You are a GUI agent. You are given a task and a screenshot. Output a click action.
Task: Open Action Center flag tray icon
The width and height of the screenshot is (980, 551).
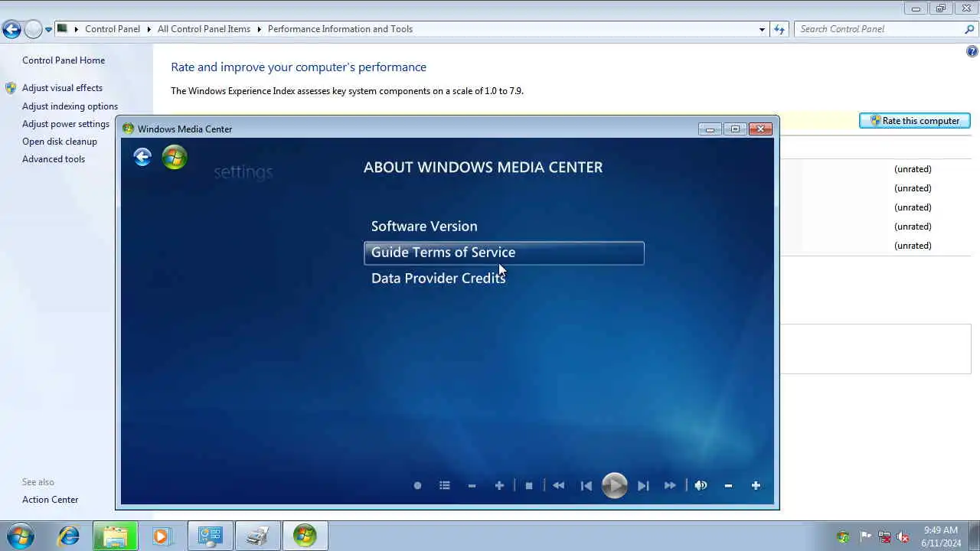tap(866, 536)
